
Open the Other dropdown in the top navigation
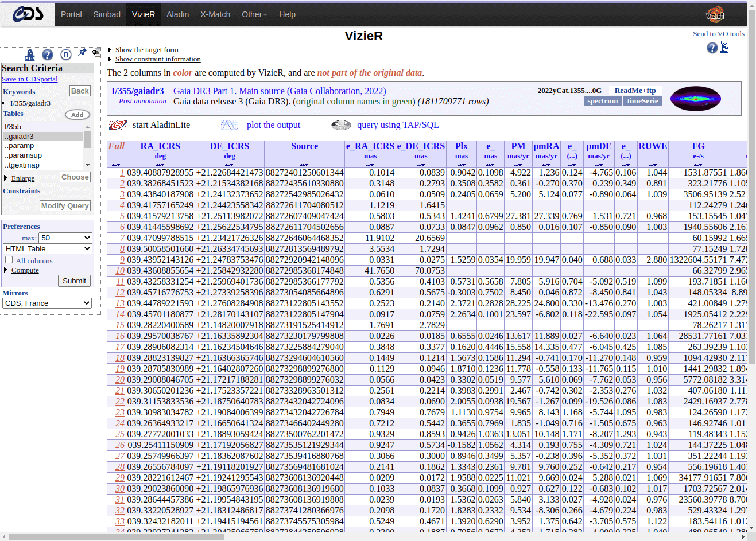pos(254,14)
